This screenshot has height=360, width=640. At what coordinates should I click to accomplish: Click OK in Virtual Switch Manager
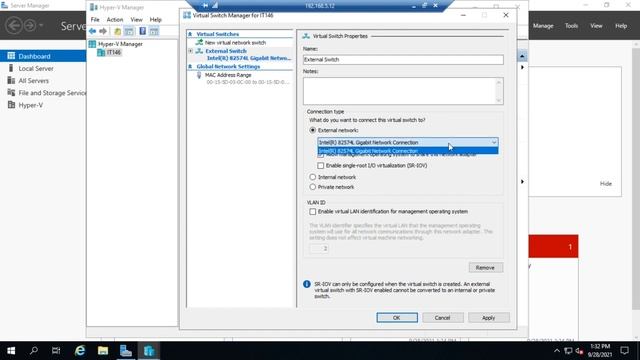coord(397,318)
